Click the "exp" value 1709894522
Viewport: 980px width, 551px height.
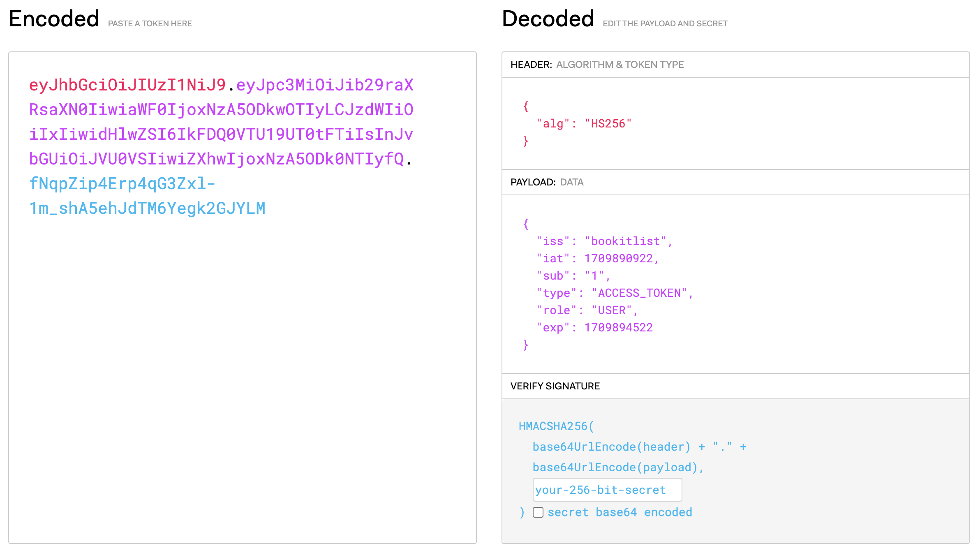[x=618, y=328]
